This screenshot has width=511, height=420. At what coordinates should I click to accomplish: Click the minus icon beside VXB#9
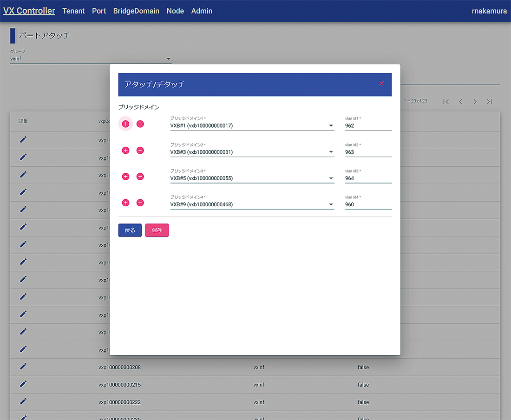[x=140, y=203]
